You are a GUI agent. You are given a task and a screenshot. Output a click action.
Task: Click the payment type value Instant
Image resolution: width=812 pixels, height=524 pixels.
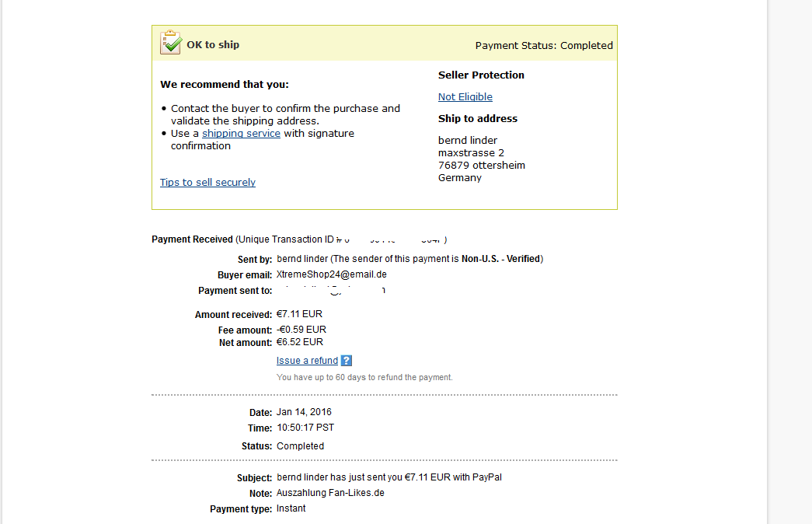point(291,508)
